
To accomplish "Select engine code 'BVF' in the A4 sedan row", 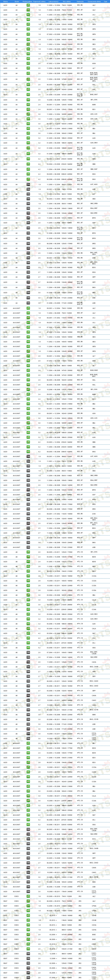I will point(94,223).
